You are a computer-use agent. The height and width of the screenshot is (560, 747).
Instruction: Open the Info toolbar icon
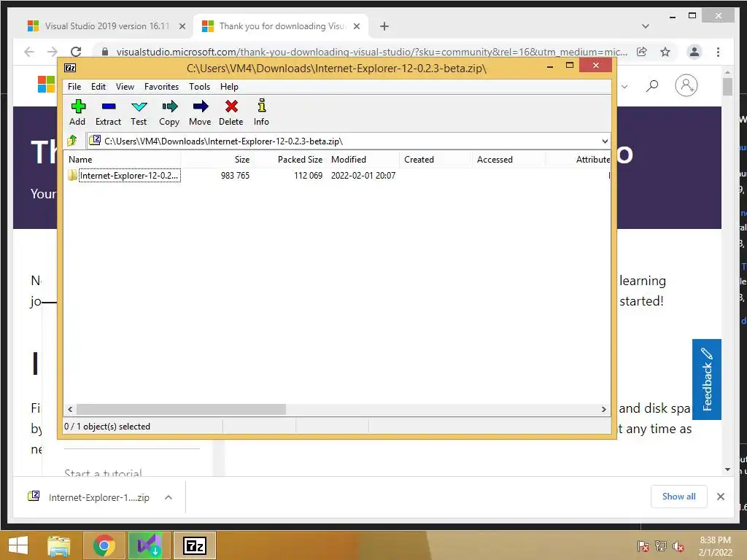coord(261,112)
